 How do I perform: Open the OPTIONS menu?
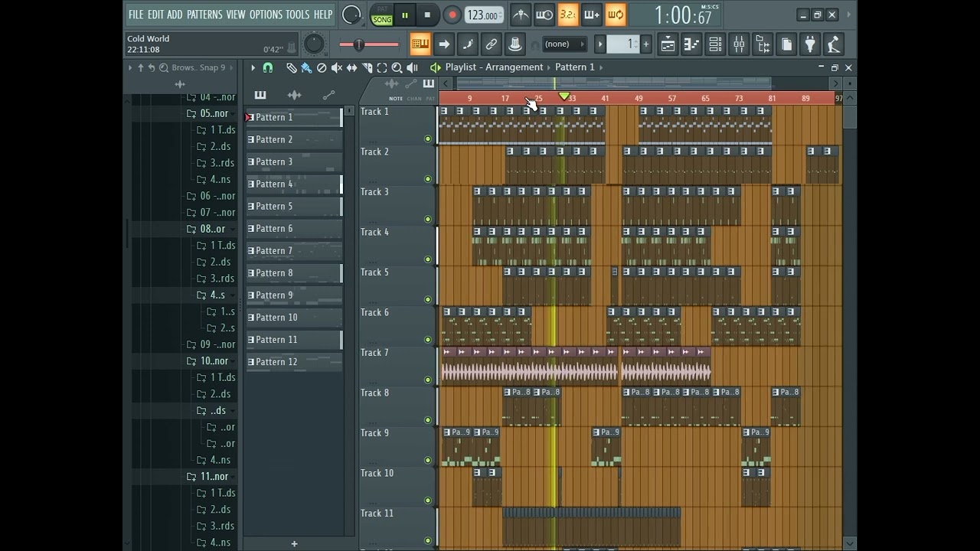pos(266,15)
